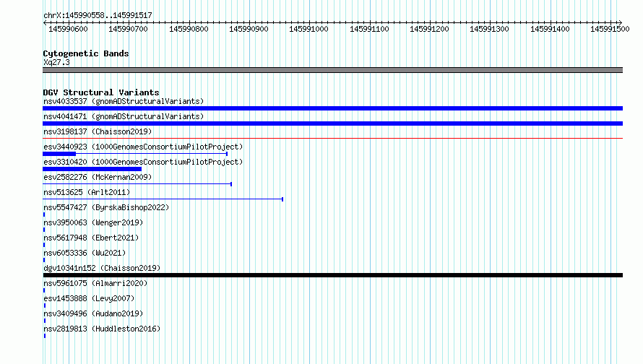The image size is (643, 364).
Task: Click ruler position 145990600
Action: point(68,29)
